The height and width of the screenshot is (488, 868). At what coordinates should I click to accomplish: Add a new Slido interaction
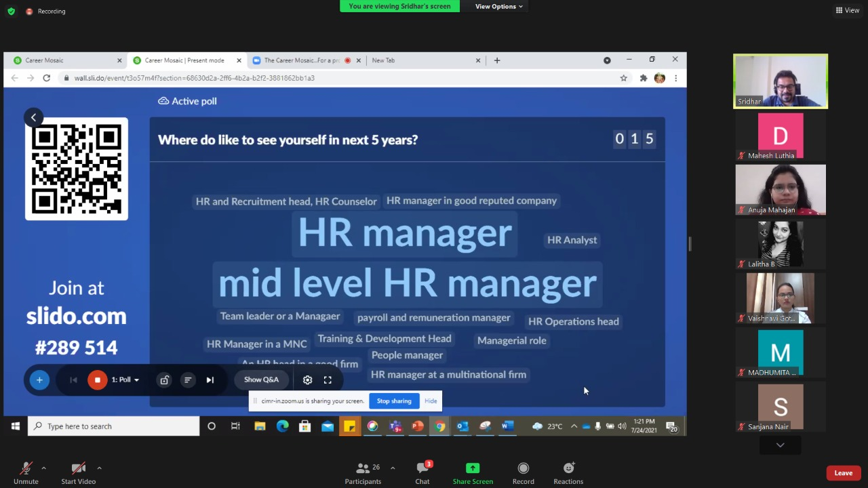tap(39, 380)
